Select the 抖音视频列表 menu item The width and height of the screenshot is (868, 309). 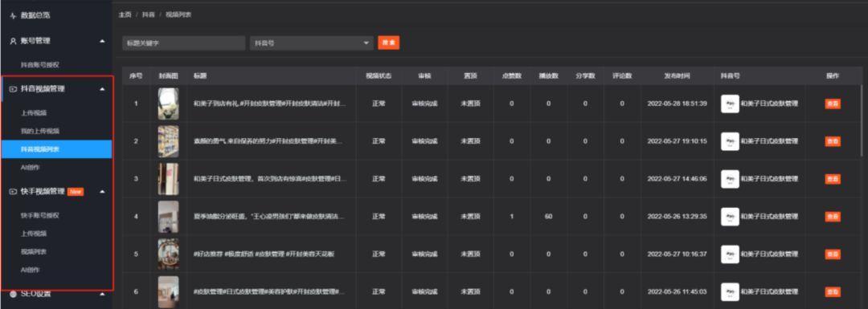[x=57, y=149]
